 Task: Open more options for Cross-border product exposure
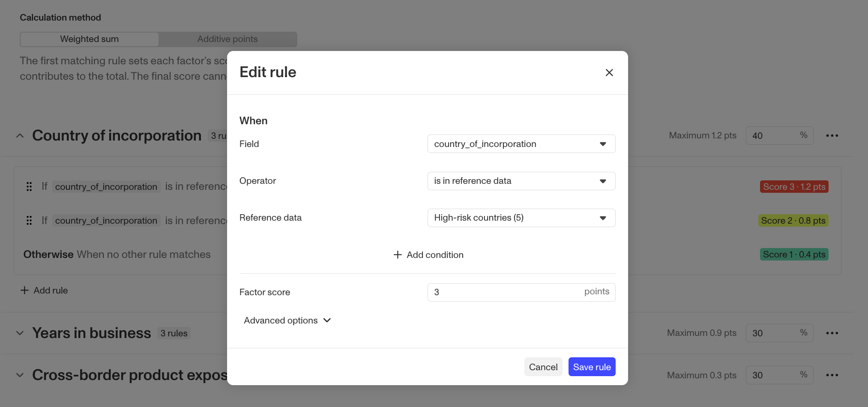(x=832, y=375)
